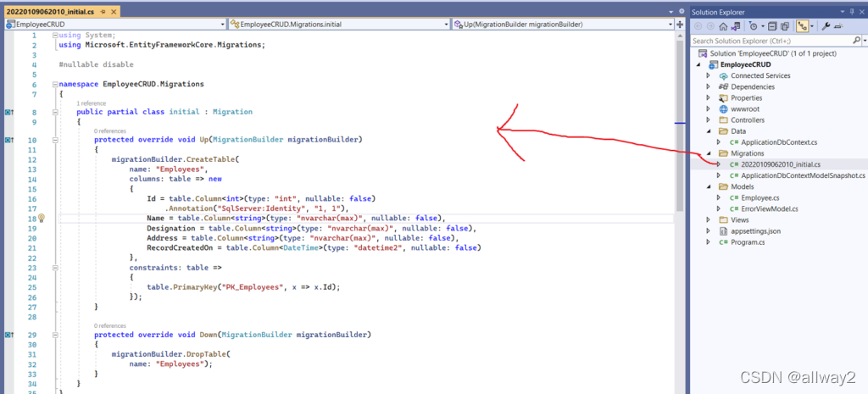Click the Dependencies icon in the tree
This screenshot has height=394, width=868.
pos(723,87)
